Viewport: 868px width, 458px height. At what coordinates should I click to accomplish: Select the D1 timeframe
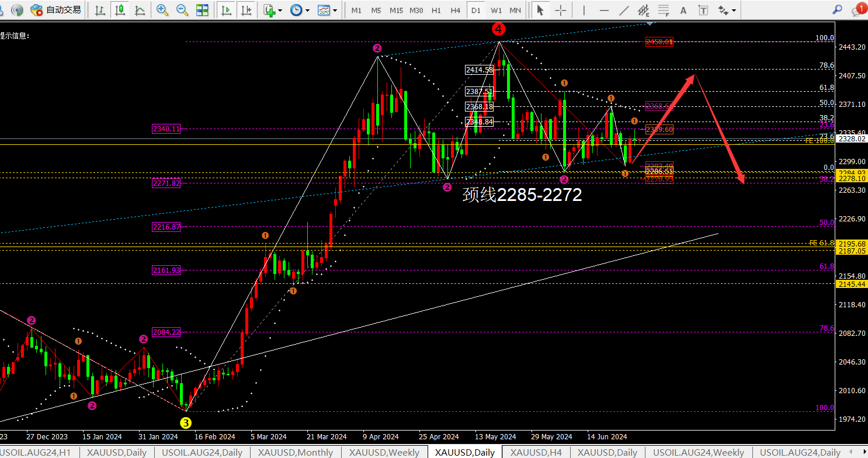[x=476, y=10]
